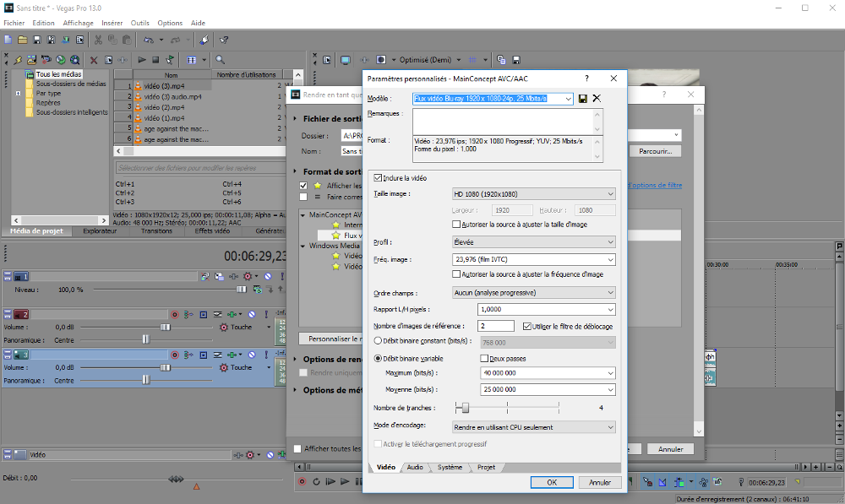Switch to Audio tab in settings dialog
Screen dimensions: 845x504
[415, 468]
